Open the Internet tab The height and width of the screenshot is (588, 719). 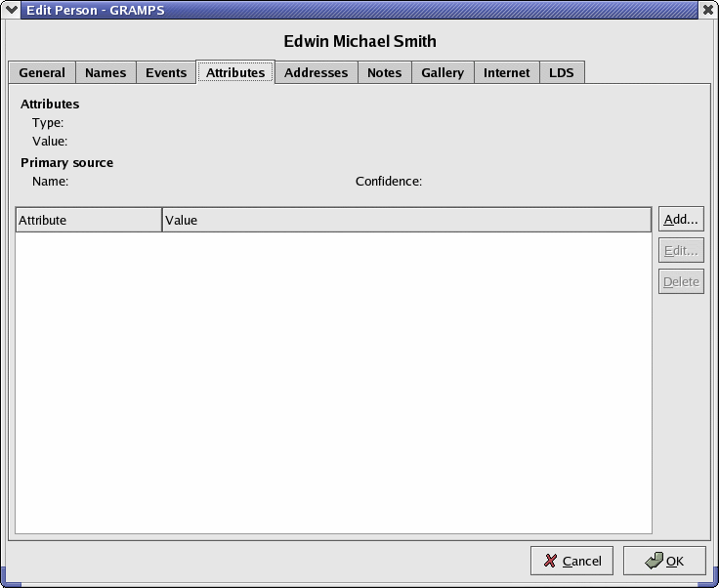[x=507, y=72]
